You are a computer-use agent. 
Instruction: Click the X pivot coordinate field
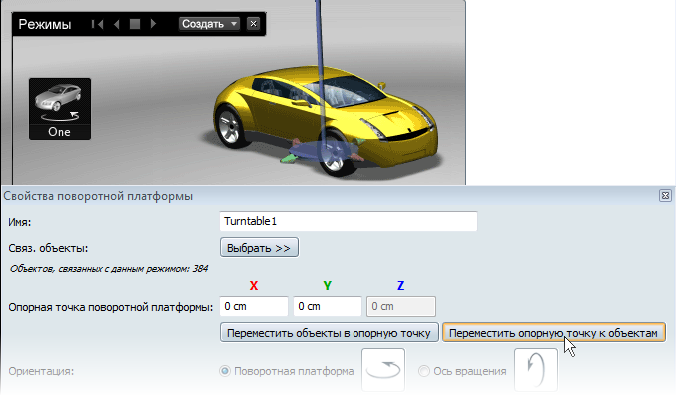pos(254,306)
